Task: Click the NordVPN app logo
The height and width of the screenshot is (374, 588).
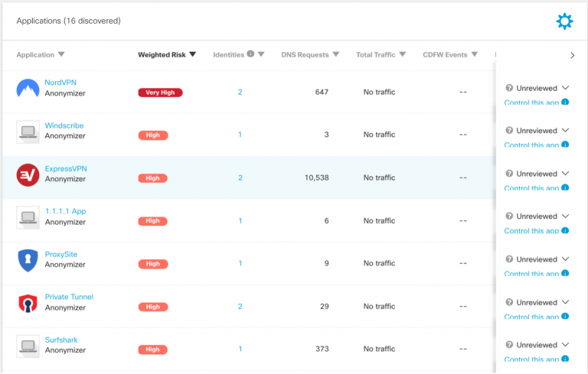Action: (x=28, y=89)
